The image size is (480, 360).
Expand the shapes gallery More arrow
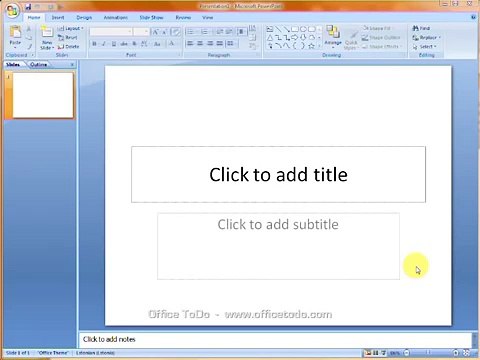(319, 46)
